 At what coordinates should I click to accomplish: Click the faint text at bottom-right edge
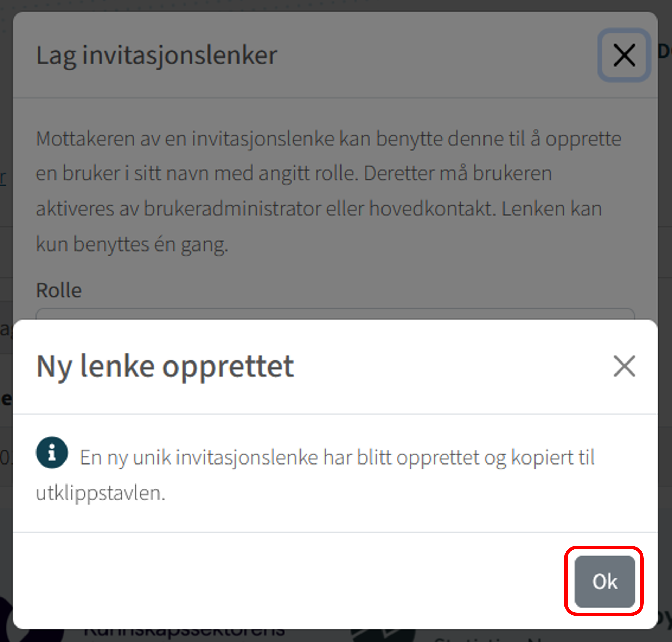(665, 619)
